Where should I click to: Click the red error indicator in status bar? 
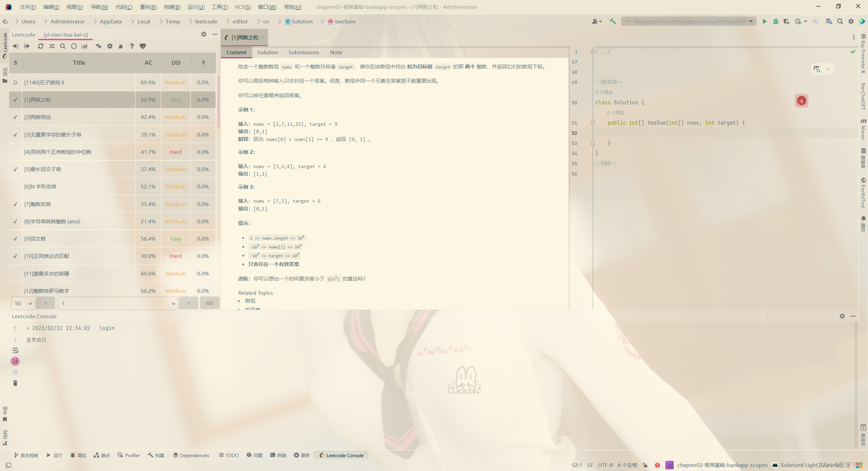click(657, 465)
